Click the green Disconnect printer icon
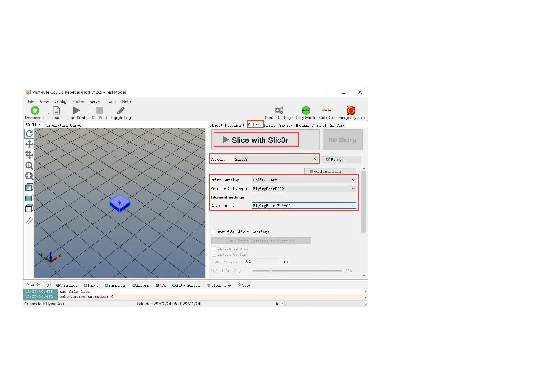The width and height of the screenshot is (554, 392). click(35, 111)
